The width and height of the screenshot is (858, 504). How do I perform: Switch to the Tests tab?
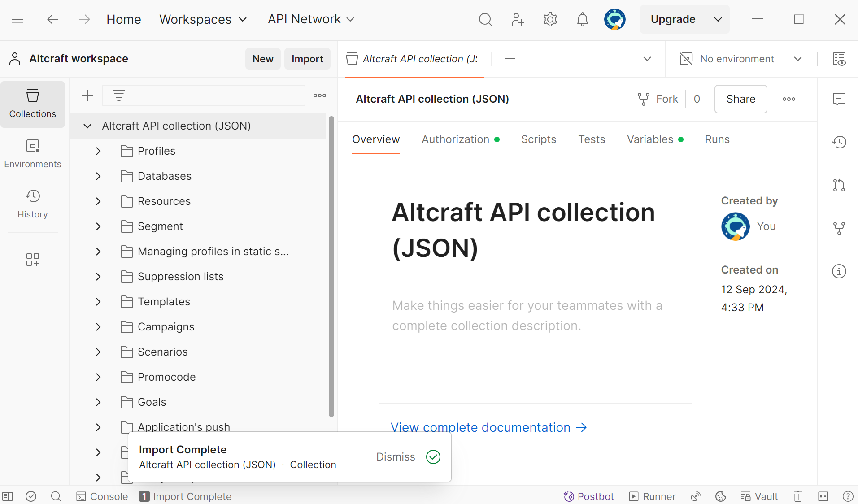[x=592, y=139]
